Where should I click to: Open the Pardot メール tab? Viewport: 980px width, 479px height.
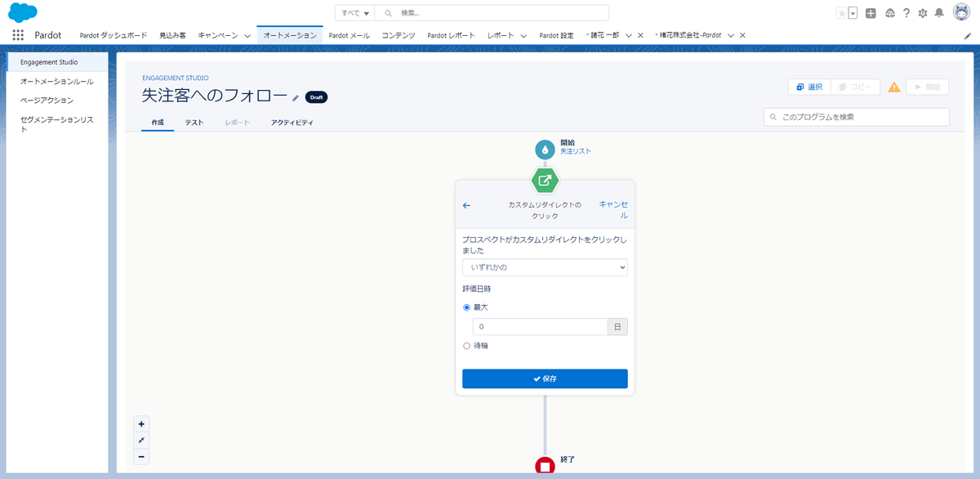coord(349,35)
